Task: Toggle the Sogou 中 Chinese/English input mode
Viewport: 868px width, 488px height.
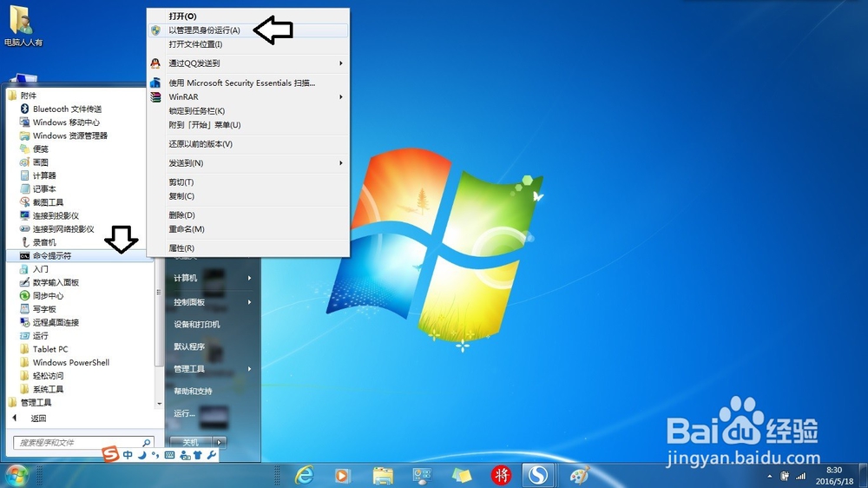Action: (128, 455)
